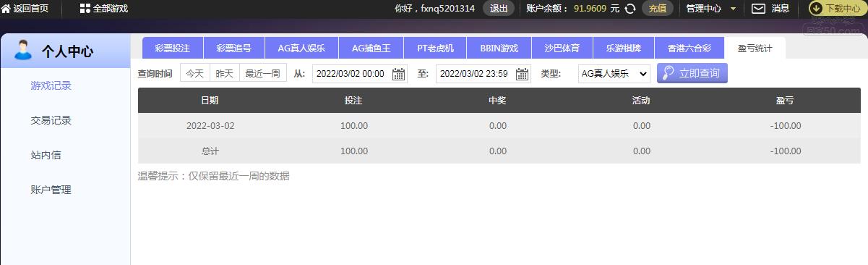Refresh account balance with the circular arrows icon

[630, 9]
